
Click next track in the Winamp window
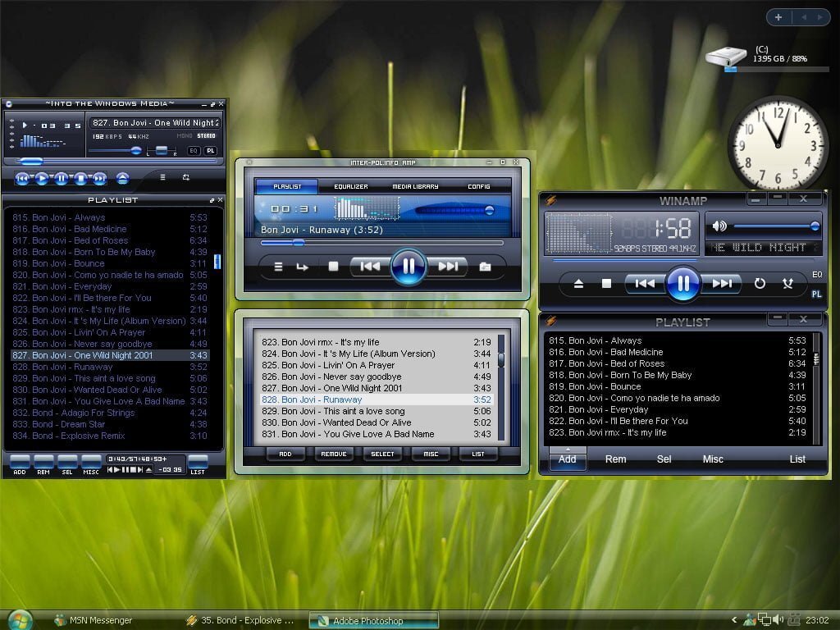click(722, 283)
